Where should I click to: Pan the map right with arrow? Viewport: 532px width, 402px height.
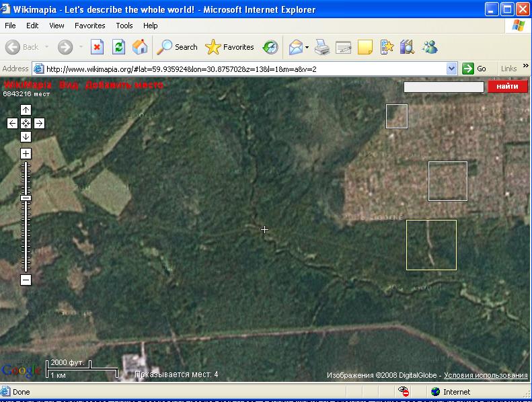click(x=39, y=123)
